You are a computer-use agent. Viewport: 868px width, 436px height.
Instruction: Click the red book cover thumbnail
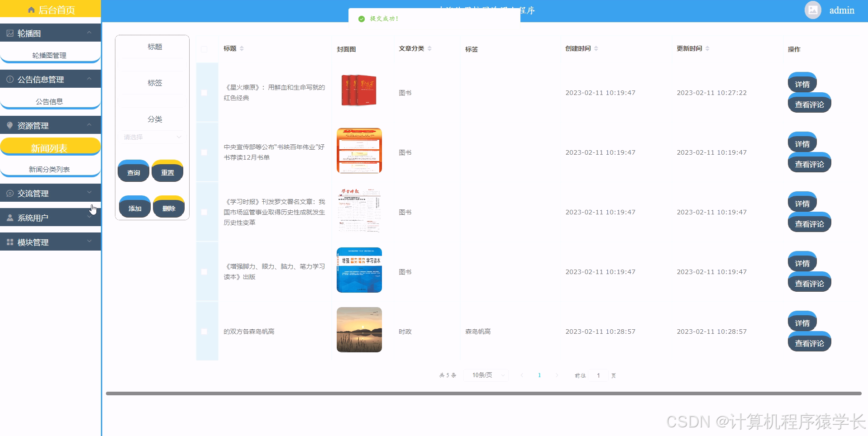click(x=359, y=90)
